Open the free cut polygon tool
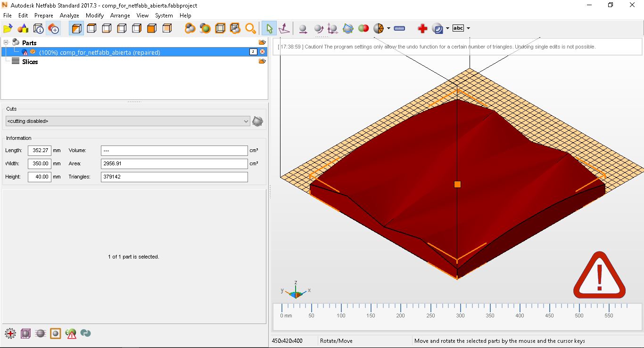644x348 pixels. click(x=348, y=29)
